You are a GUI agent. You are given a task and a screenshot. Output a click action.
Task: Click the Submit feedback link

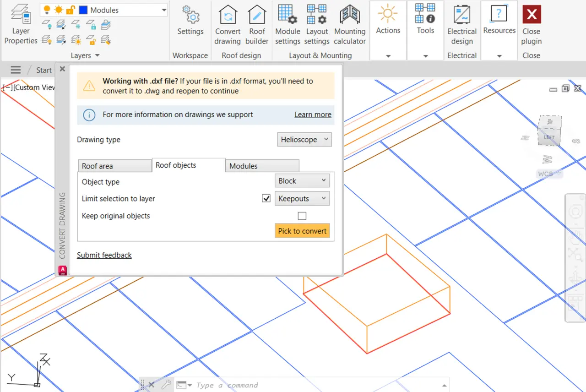104,255
